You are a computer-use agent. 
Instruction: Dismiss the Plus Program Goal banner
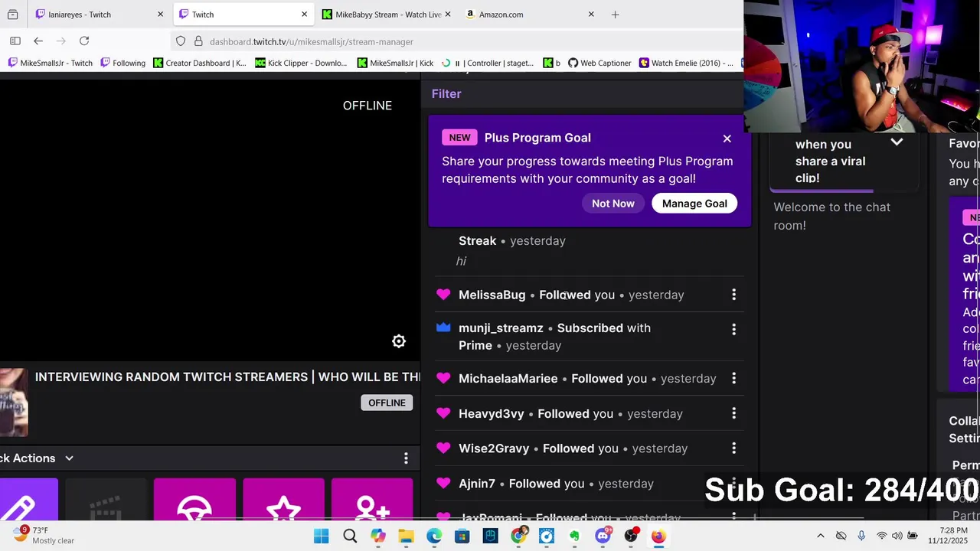pyautogui.click(x=727, y=139)
